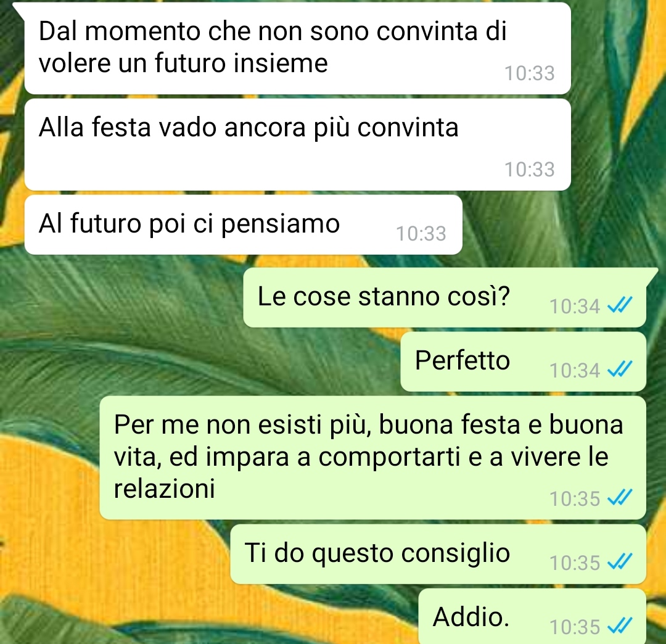The image size is (666, 644).
Task: Click the blue double-check next to 'Perfetto'
Action: 620,369
